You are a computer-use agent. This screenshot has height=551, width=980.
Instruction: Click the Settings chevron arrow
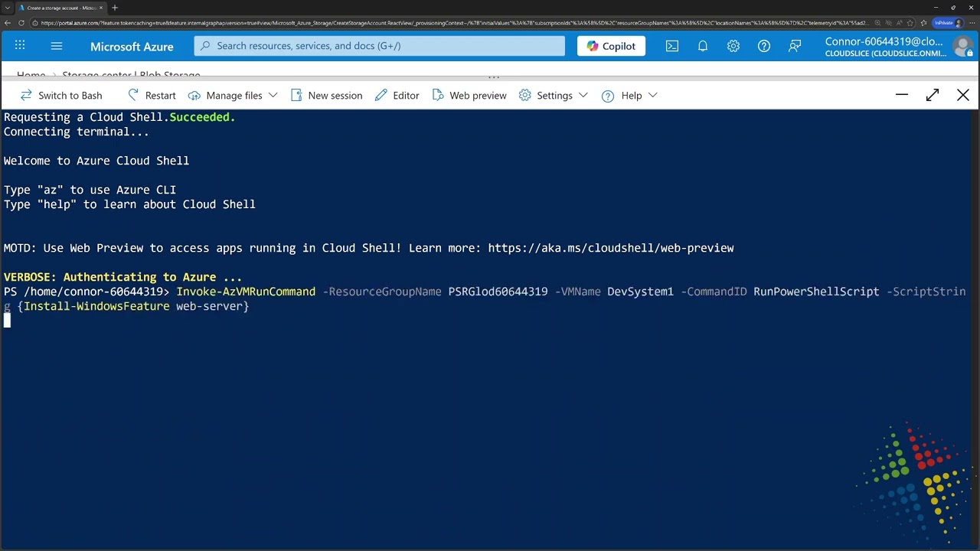coord(583,96)
